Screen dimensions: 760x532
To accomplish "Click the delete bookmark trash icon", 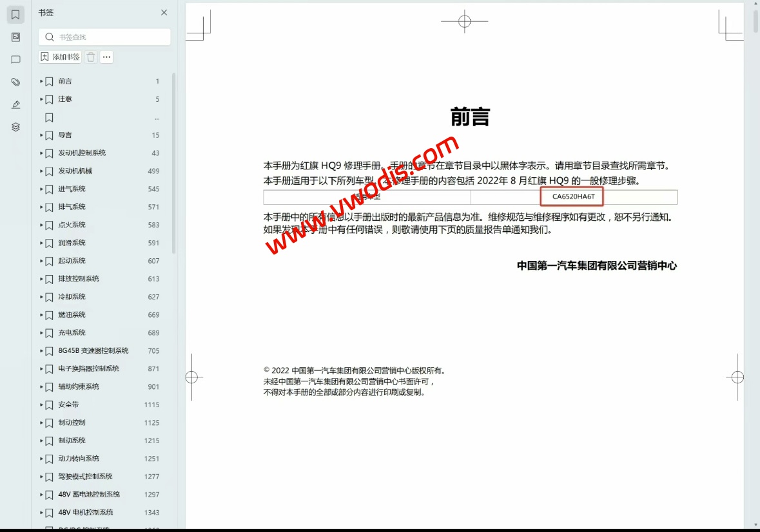I will [x=91, y=57].
